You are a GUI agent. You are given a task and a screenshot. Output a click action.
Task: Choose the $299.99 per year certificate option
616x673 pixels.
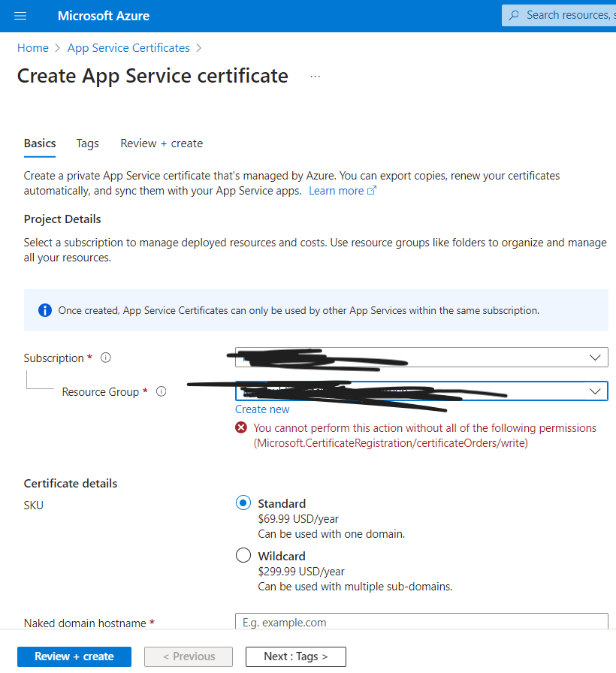coord(243,555)
